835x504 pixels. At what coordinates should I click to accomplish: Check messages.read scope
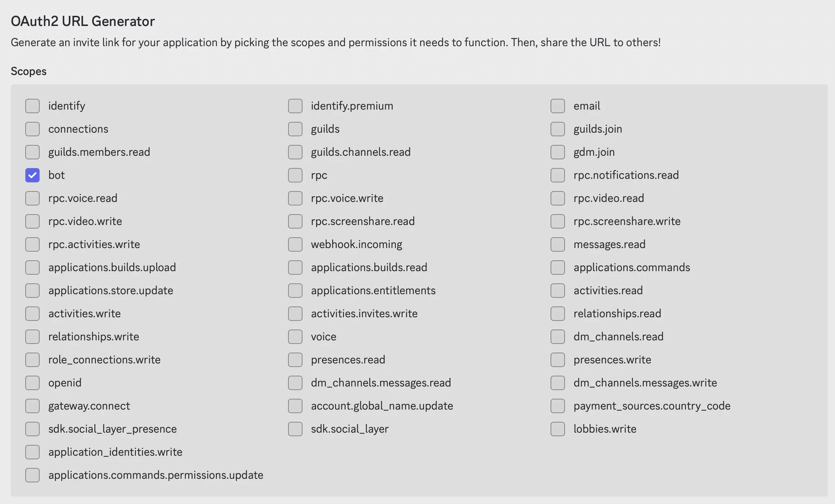tap(557, 244)
